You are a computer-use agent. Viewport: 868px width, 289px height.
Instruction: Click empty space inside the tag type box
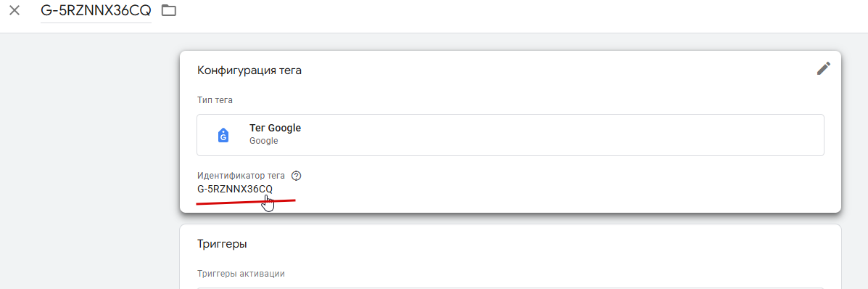pyautogui.click(x=553, y=135)
